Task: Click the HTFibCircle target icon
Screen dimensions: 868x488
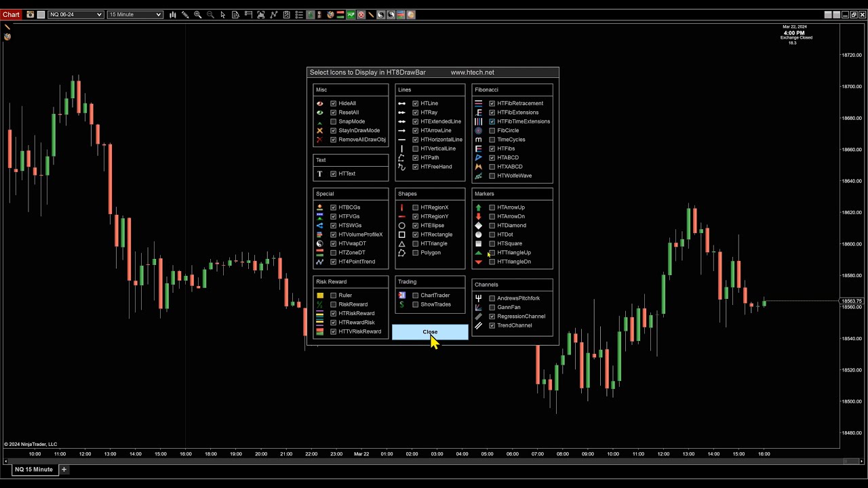Action: click(478, 131)
